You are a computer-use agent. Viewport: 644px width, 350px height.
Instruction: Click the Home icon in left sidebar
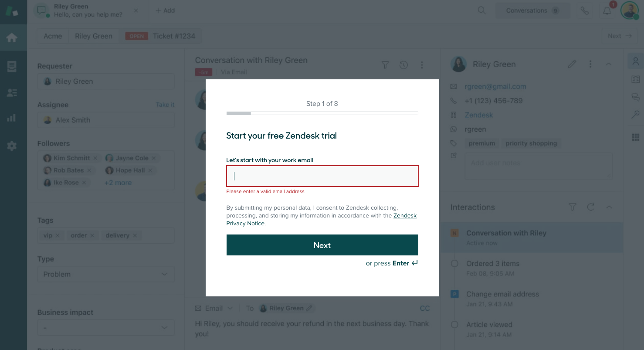(x=12, y=37)
